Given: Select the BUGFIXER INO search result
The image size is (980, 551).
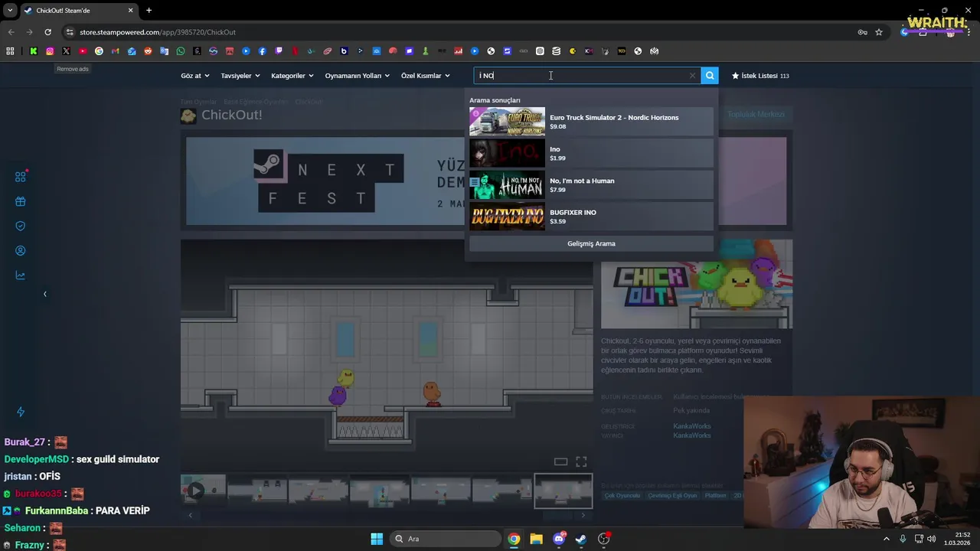Looking at the screenshot, I should pos(591,217).
